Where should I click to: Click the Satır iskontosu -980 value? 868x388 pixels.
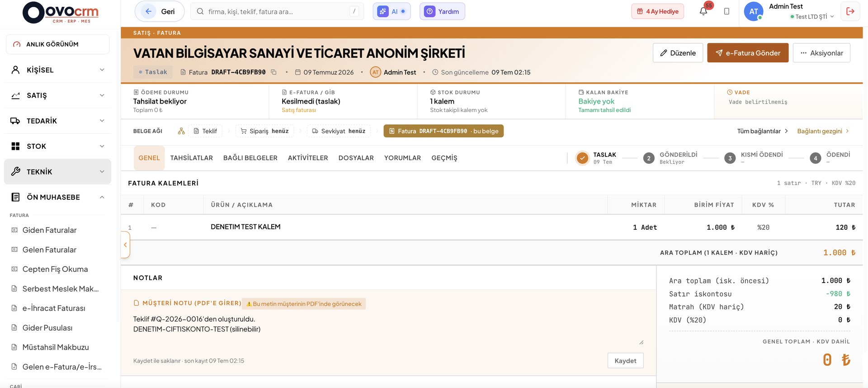click(x=838, y=294)
